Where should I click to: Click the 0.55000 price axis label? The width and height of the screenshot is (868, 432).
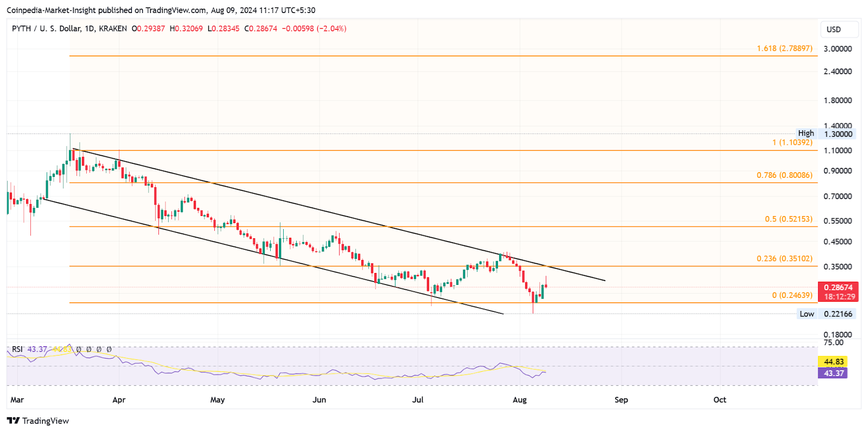(x=838, y=221)
